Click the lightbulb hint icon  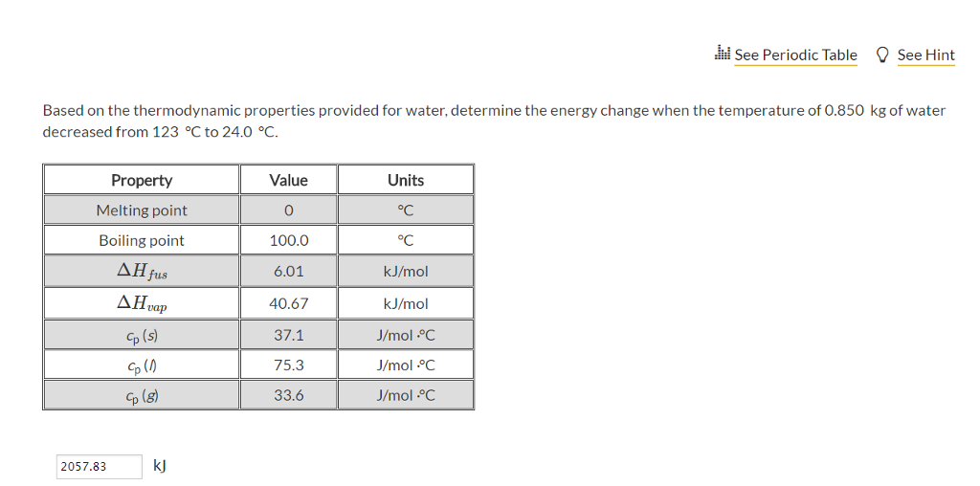click(x=882, y=55)
